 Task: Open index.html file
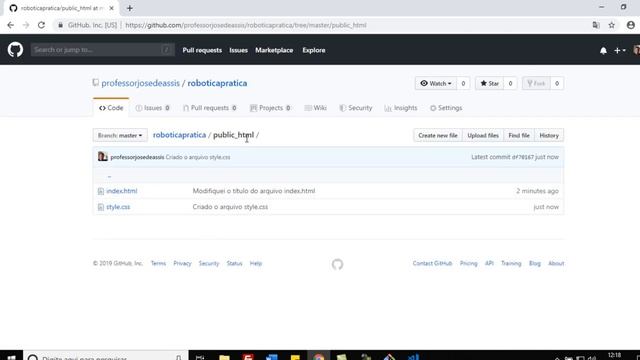(x=122, y=191)
